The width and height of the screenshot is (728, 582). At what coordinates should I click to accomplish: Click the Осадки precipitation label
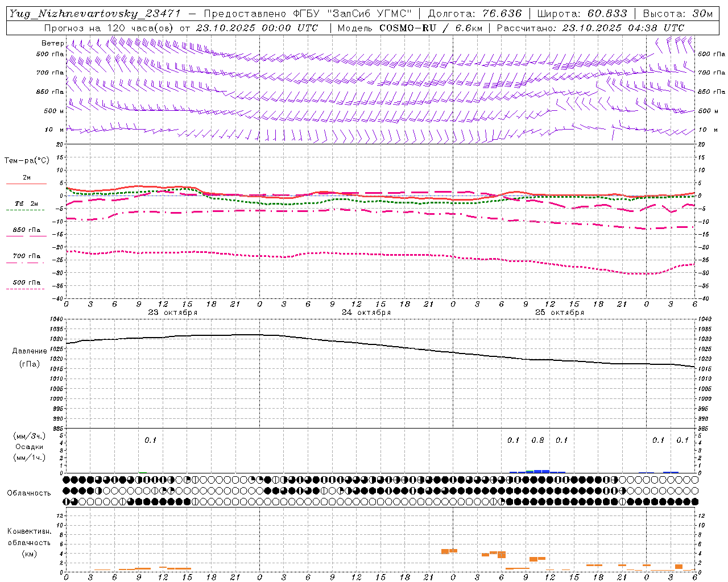point(30,447)
